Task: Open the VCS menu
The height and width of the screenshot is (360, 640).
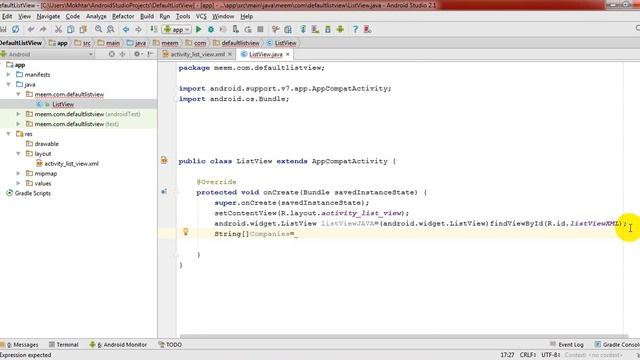Action: click(x=201, y=16)
